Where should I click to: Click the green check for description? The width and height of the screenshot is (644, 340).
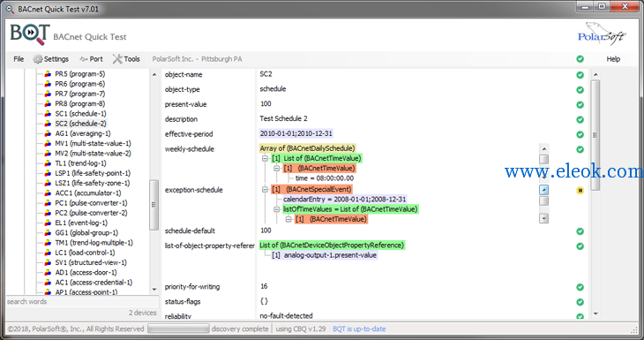[x=580, y=119]
